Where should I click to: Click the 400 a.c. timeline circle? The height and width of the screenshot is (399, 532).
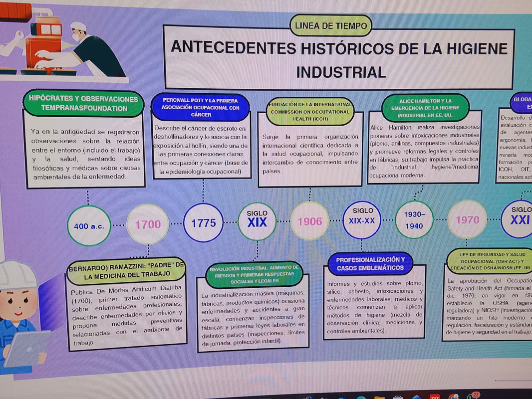(x=89, y=226)
